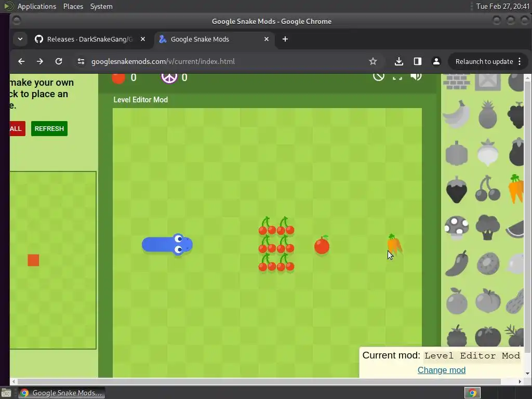Click the timer-off icon in game header
Viewport: 532px width, 399px height.
pos(379,77)
